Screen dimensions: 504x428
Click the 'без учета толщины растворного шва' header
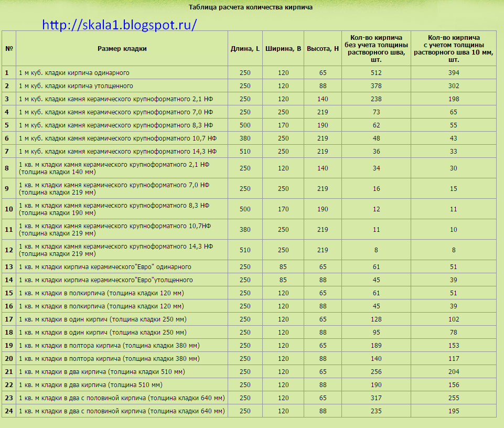pyautogui.click(x=376, y=48)
